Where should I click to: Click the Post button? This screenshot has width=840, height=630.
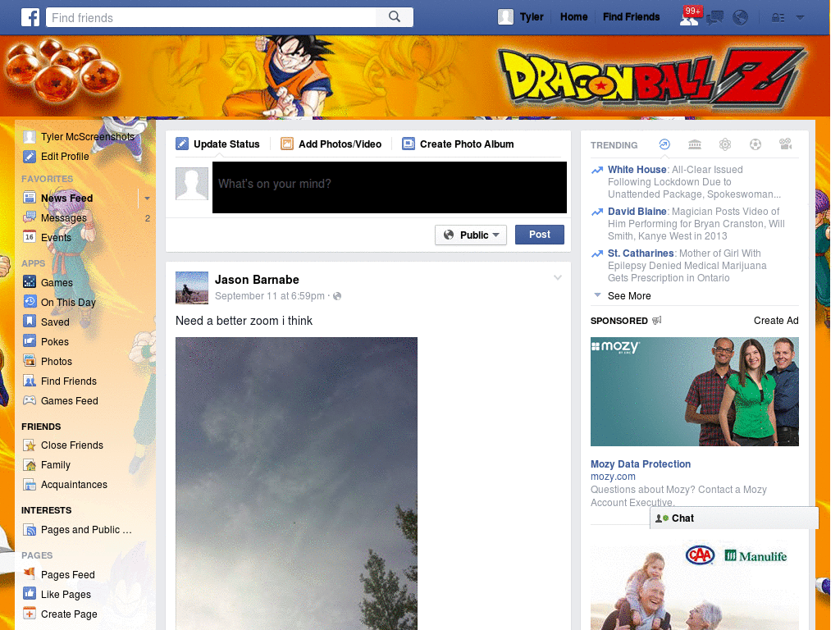(x=539, y=235)
